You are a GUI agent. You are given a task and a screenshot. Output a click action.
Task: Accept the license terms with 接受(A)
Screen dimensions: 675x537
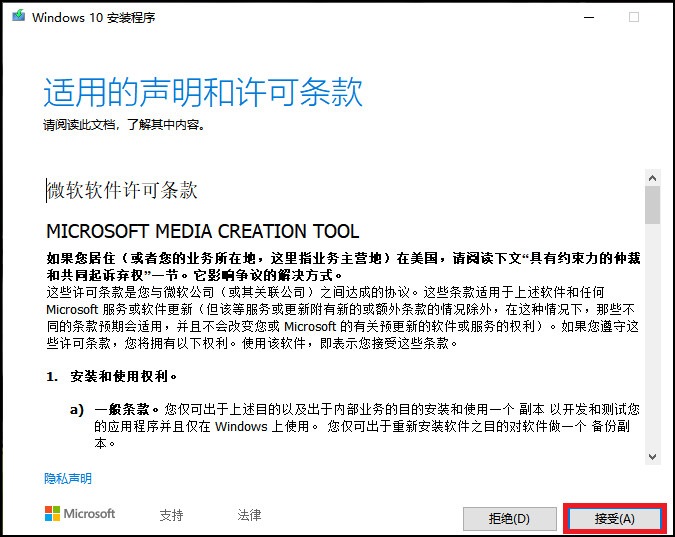tap(615, 518)
